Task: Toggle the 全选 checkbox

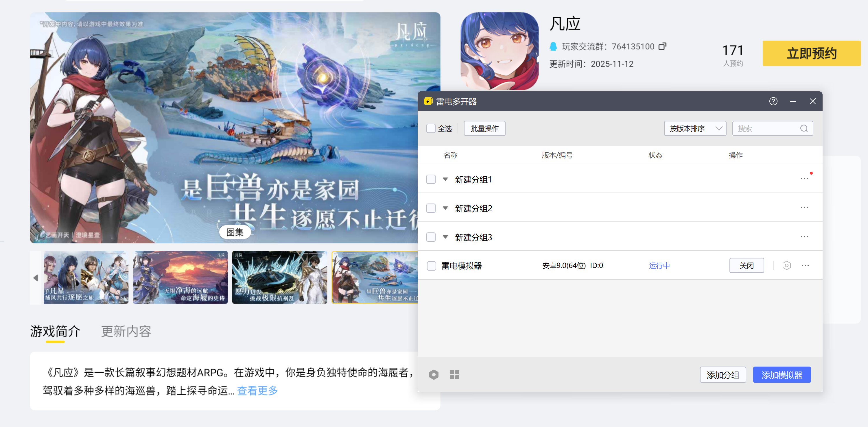Action: pos(431,128)
